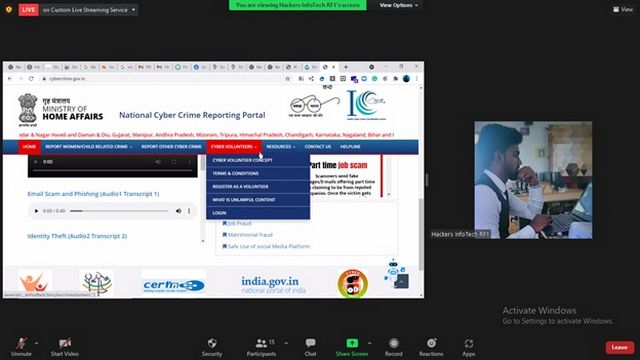Image resolution: width=640 pixels, height=360 pixels.
Task: Open REPORT OTHER CYBER CRIME page
Action: [171, 147]
